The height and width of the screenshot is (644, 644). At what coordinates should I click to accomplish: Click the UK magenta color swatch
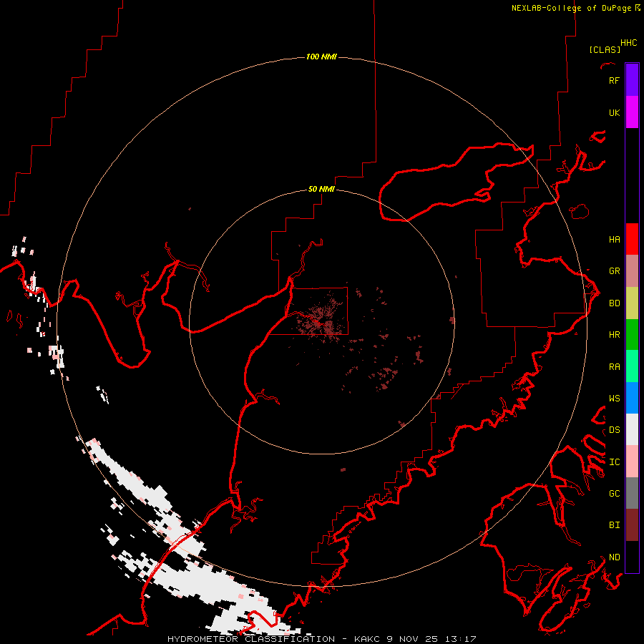pyautogui.click(x=632, y=112)
